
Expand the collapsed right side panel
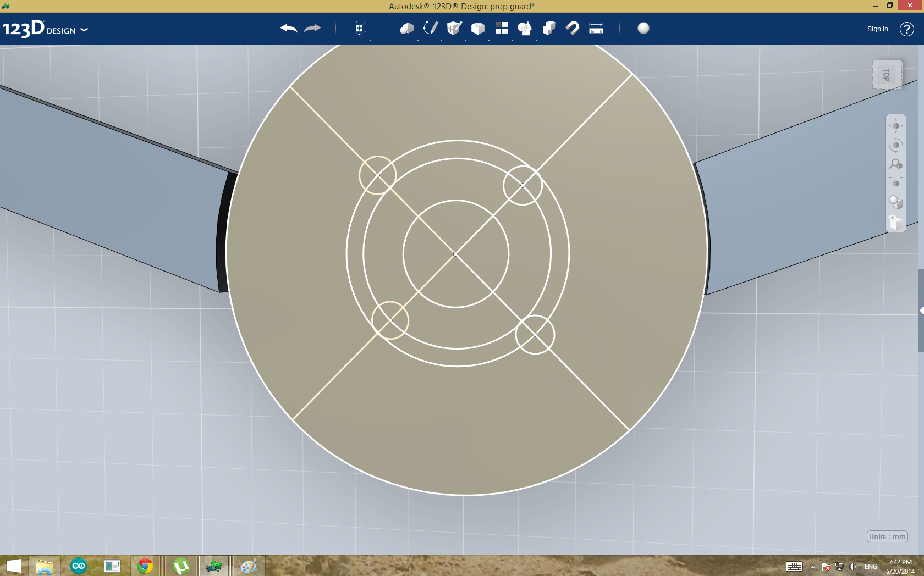click(921, 311)
